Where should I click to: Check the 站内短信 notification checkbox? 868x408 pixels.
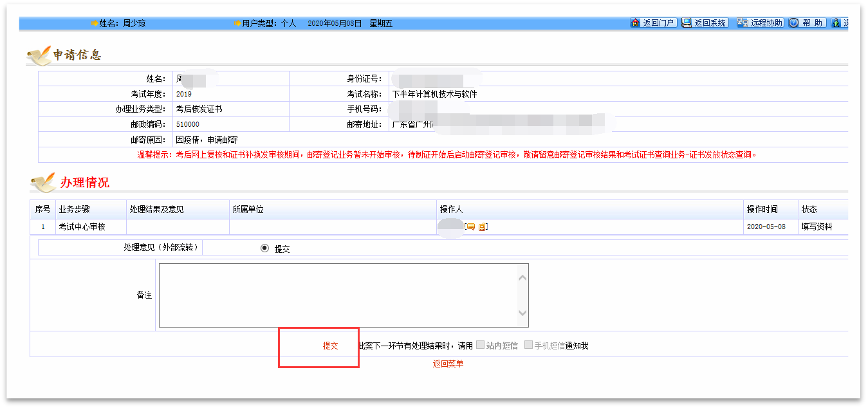pyautogui.click(x=481, y=345)
